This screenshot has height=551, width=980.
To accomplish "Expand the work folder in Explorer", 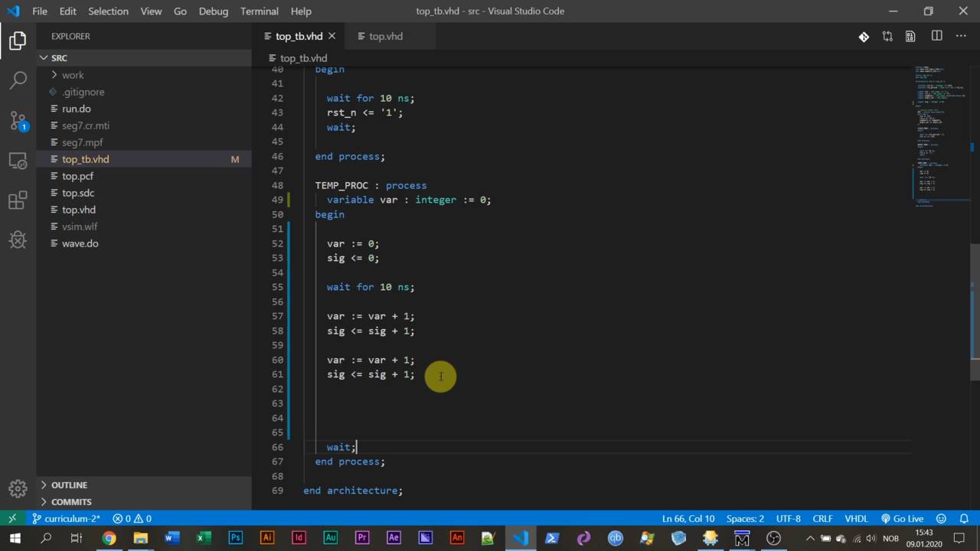I will click(73, 75).
